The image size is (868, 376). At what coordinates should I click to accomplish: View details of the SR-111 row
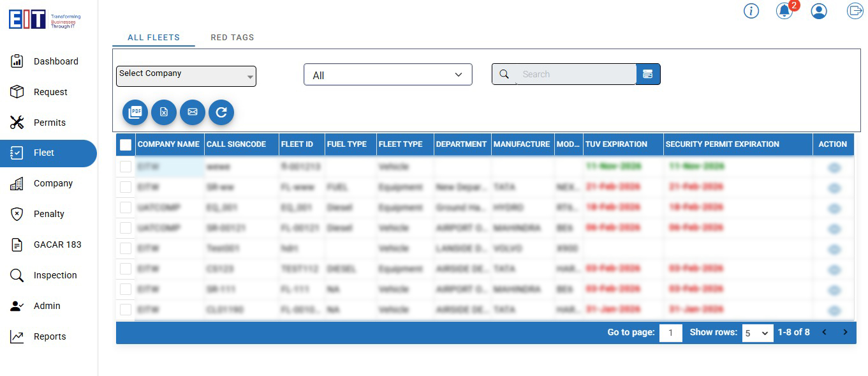tap(834, 290)
